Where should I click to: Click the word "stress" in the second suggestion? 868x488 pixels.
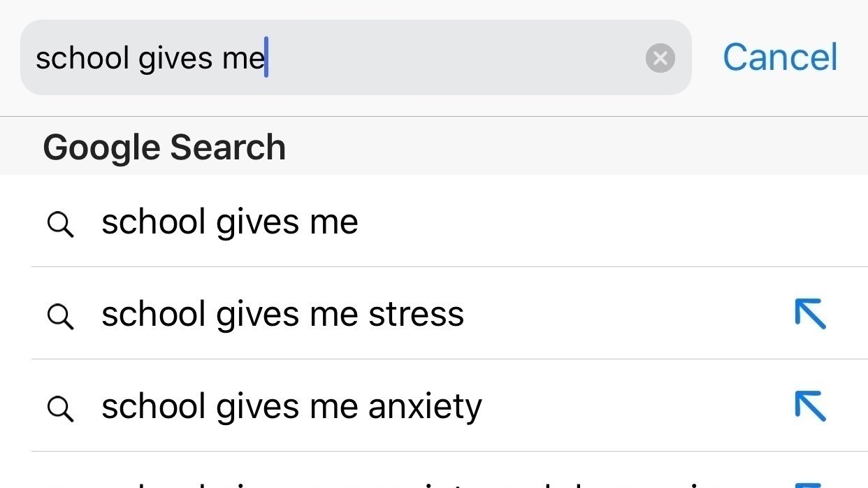click(417, 315)
